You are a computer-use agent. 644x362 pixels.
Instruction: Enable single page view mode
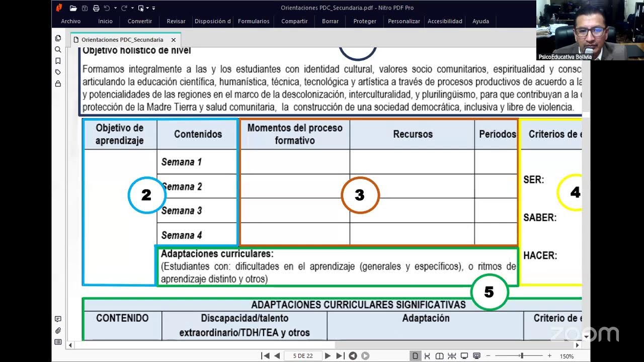415,356
